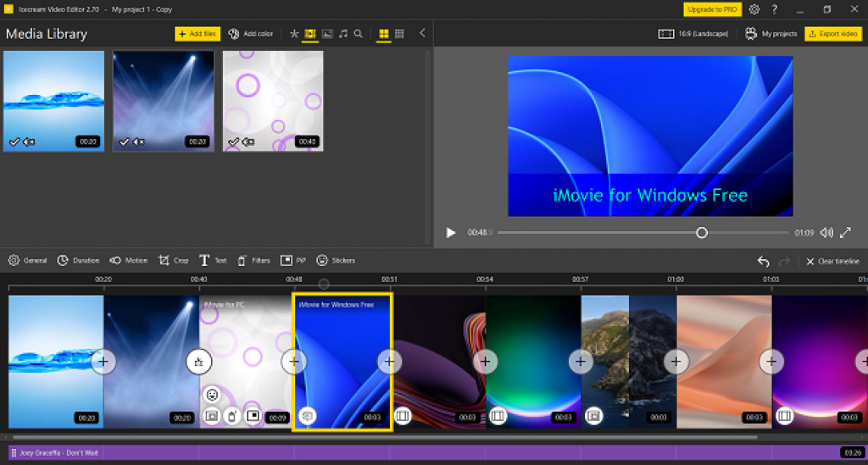Open the General clip settings
This screenshot has height=465, width=868.
click(27, 260)
